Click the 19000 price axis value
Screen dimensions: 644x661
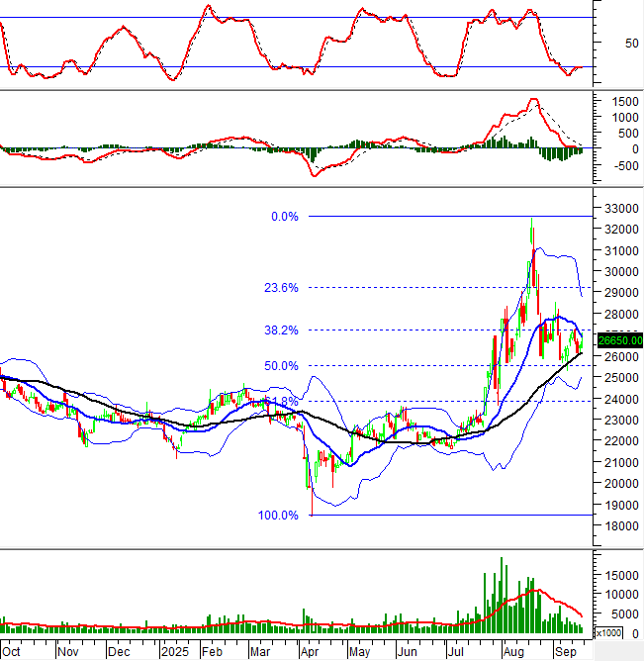[x=621, y=505]
